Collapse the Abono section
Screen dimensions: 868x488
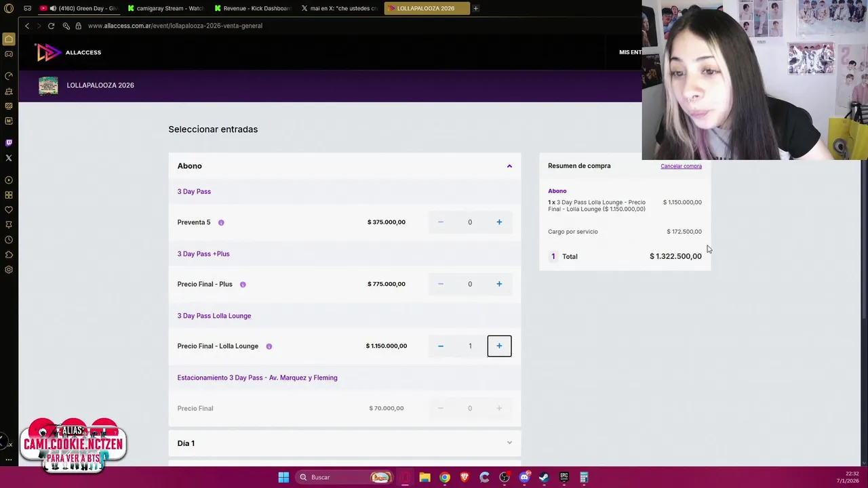point(509,166)
